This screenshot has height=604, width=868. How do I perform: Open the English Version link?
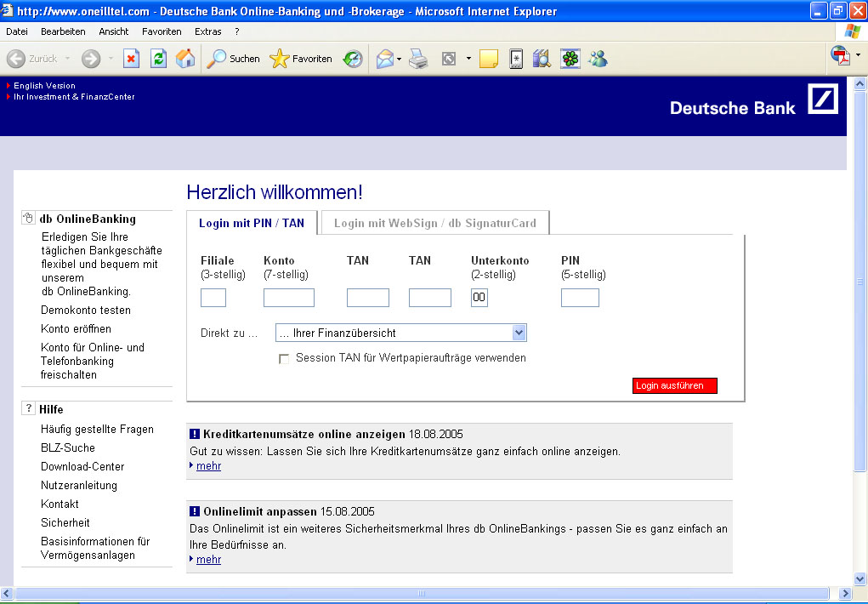(44, 85)
